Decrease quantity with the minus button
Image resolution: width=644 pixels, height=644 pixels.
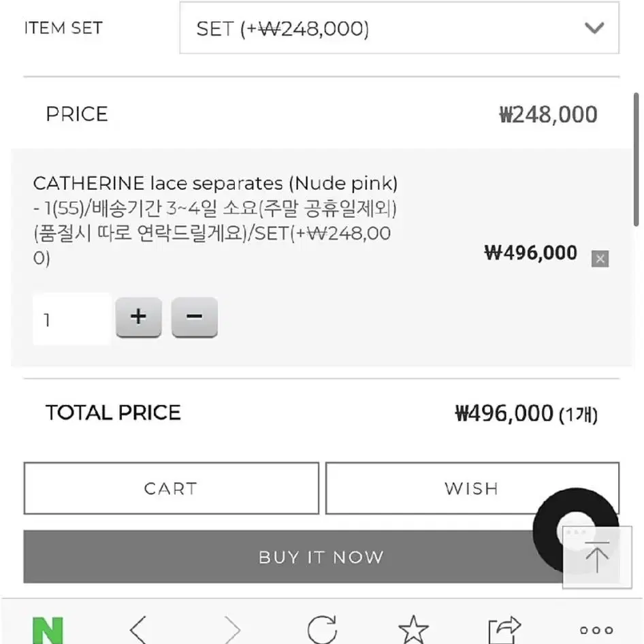(x=194, y=317)
